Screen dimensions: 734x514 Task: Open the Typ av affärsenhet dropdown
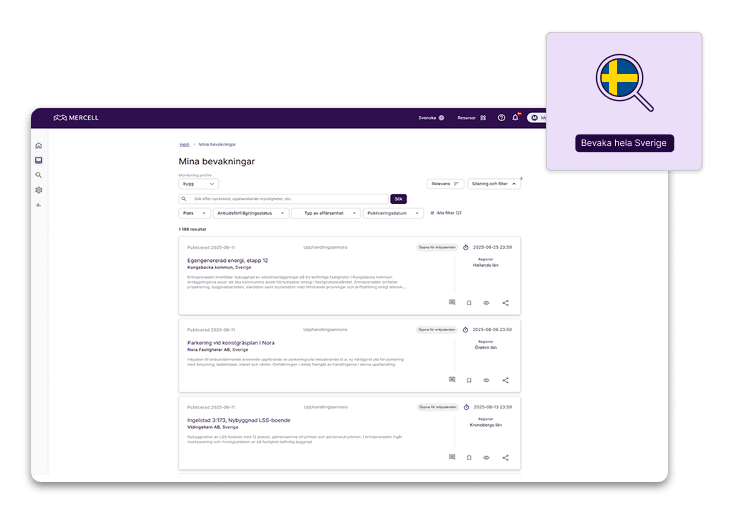pos(326,213)
